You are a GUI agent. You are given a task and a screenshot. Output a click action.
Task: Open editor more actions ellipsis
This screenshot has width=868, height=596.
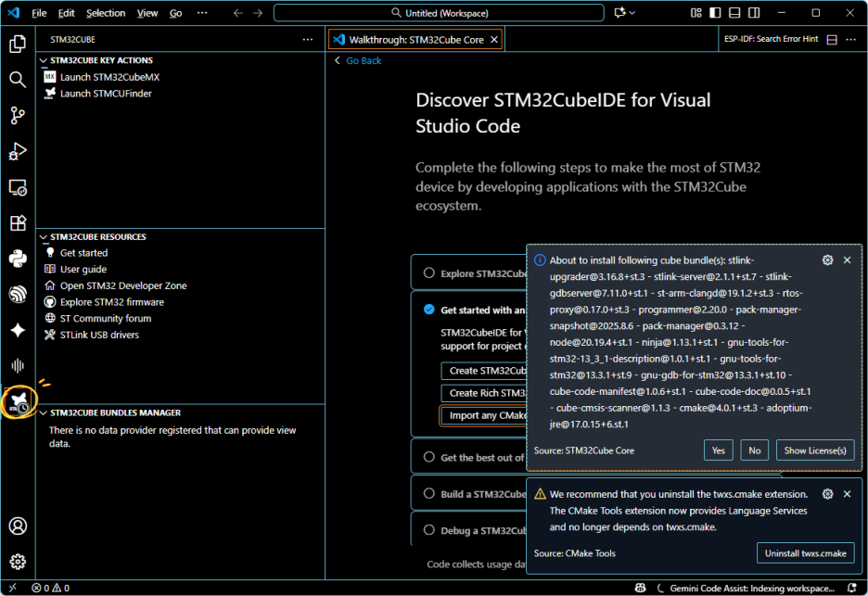pyautogui.click(x=850, y=39)
